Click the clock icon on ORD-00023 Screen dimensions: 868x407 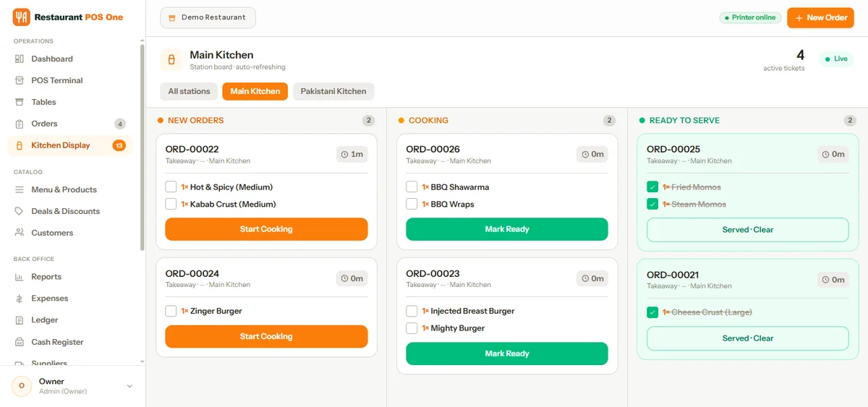point(585,278)
